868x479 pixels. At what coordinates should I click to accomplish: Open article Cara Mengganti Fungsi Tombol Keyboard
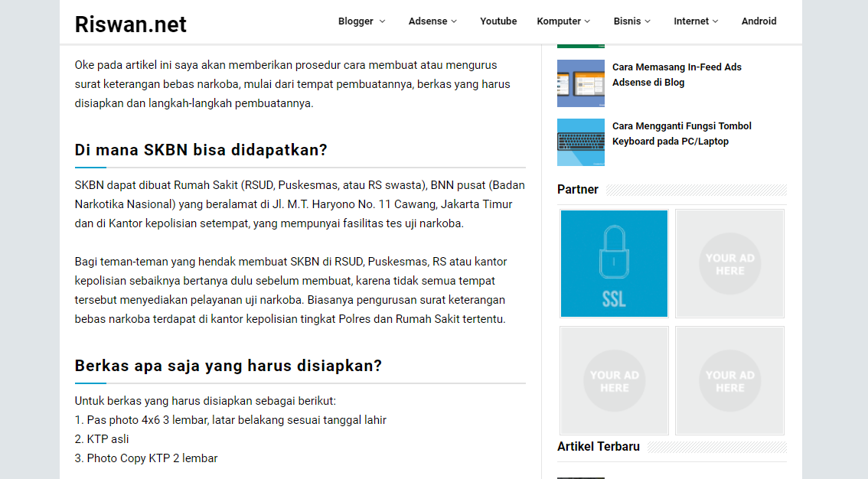[681, 133]
